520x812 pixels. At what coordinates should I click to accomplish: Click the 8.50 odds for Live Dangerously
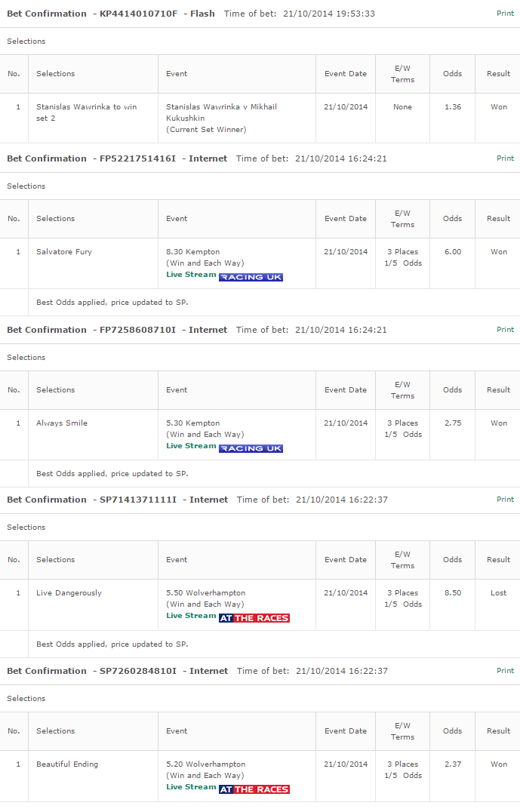[x=453, y=593]
